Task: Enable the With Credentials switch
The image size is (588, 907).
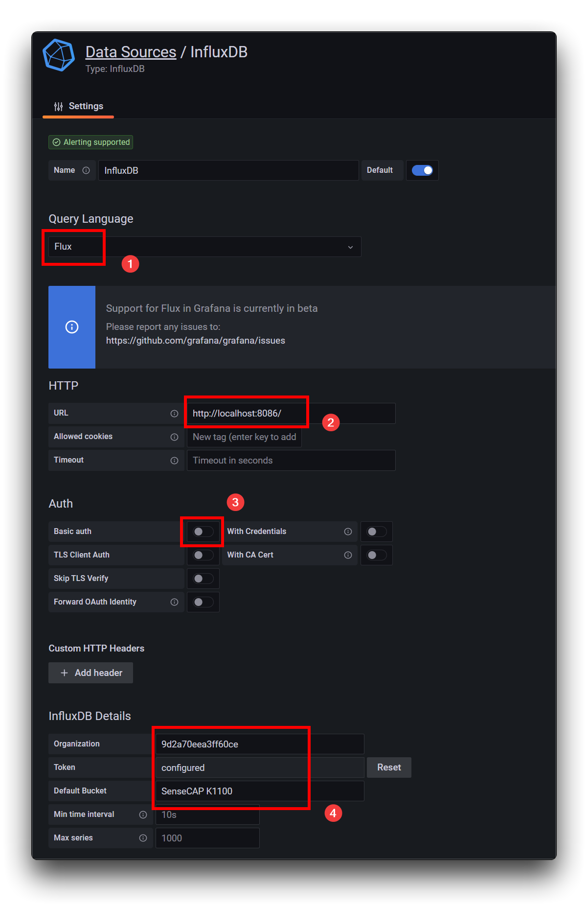Action: 377,532
